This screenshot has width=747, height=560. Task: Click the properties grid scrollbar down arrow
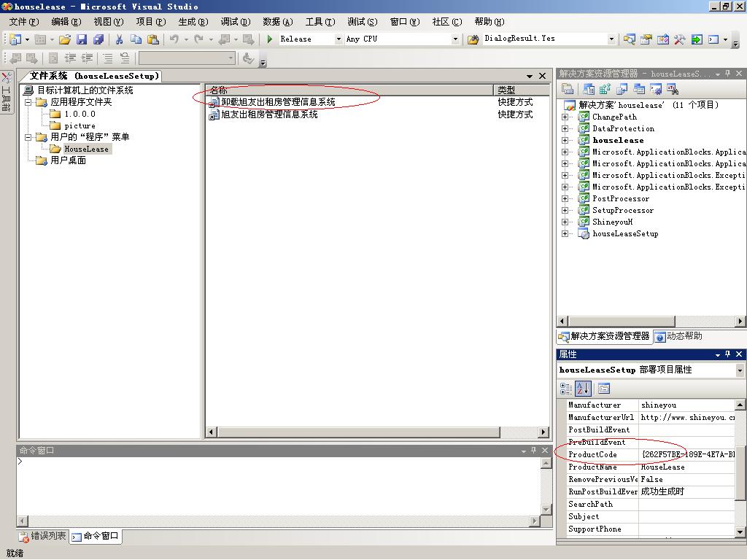(740, 532)
